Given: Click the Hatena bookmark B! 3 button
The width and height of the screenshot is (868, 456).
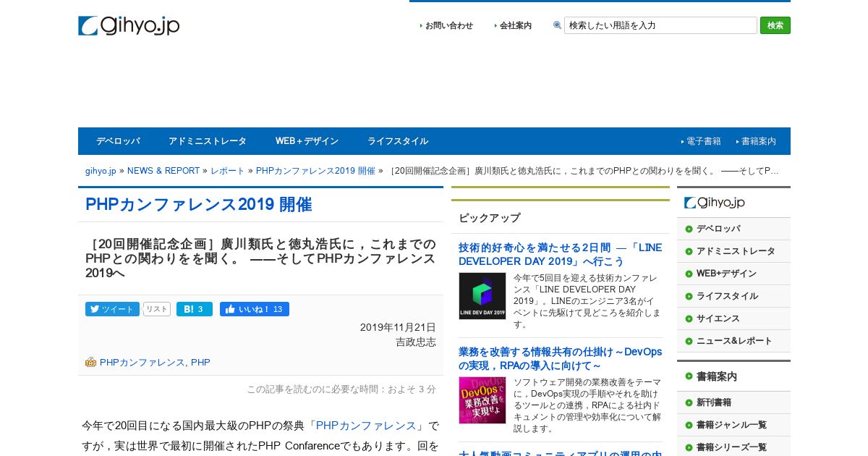Looking at the screenshot, I should pos(195,309).
